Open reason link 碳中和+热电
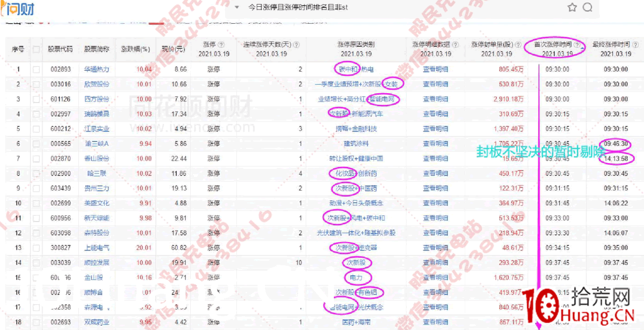The image size is (644, 330). [355, 69]
